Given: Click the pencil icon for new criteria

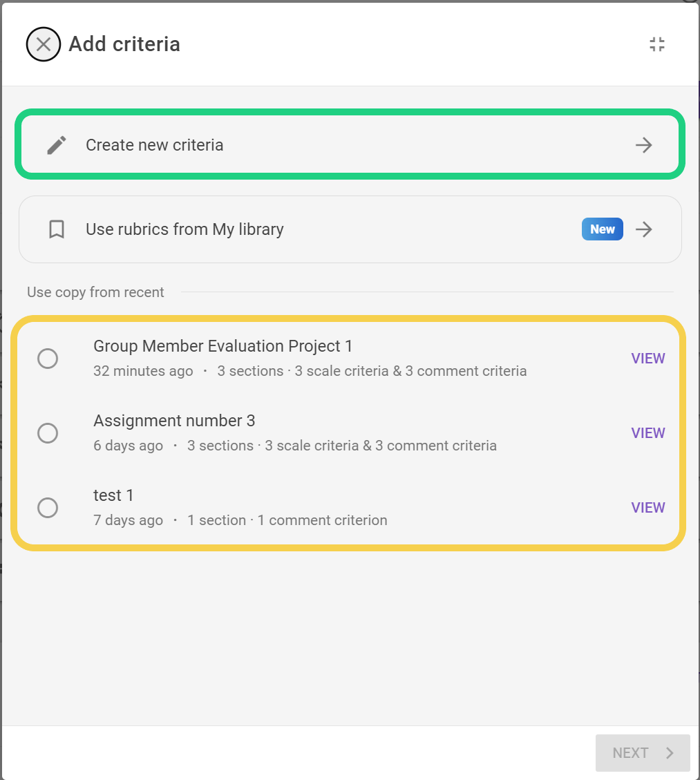Looking at the screenshot, I should tap(57, 145).
